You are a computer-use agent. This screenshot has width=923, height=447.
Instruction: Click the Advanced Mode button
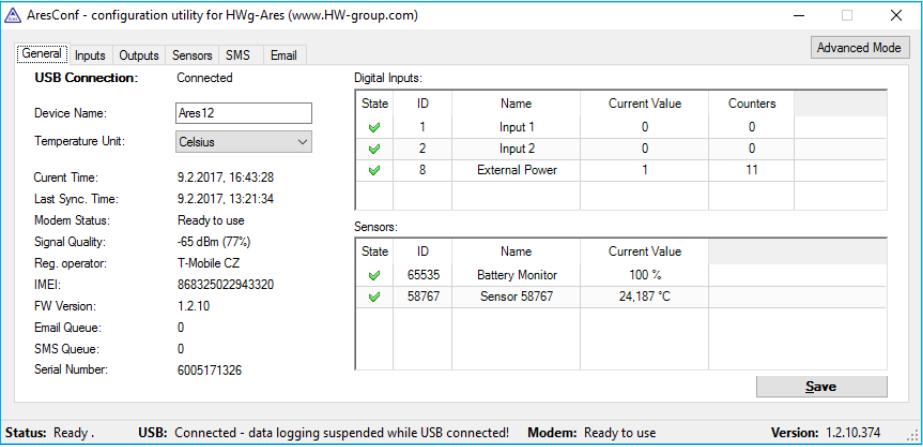click(858, 48)
